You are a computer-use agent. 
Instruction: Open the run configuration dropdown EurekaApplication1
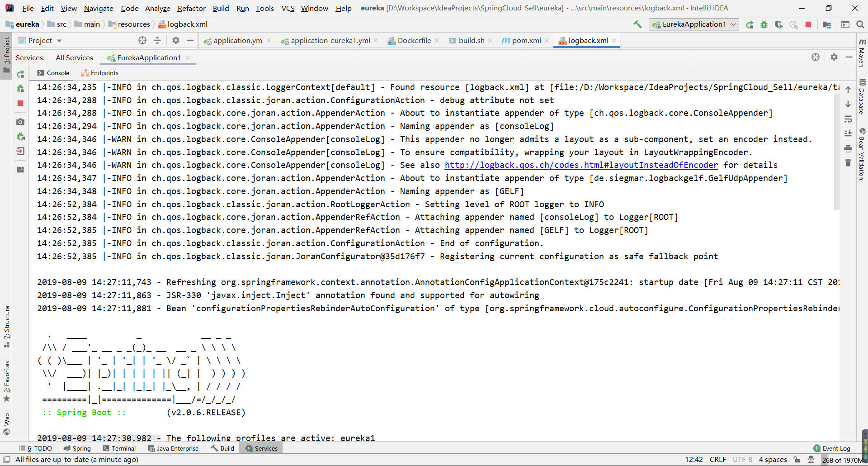pyautogui.click(x=694, y=24)
